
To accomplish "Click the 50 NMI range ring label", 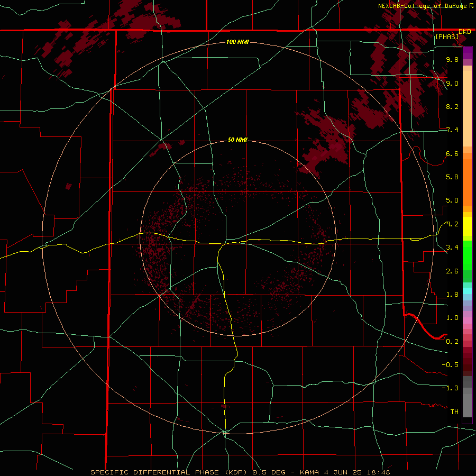I will click(x=237, y=140).
